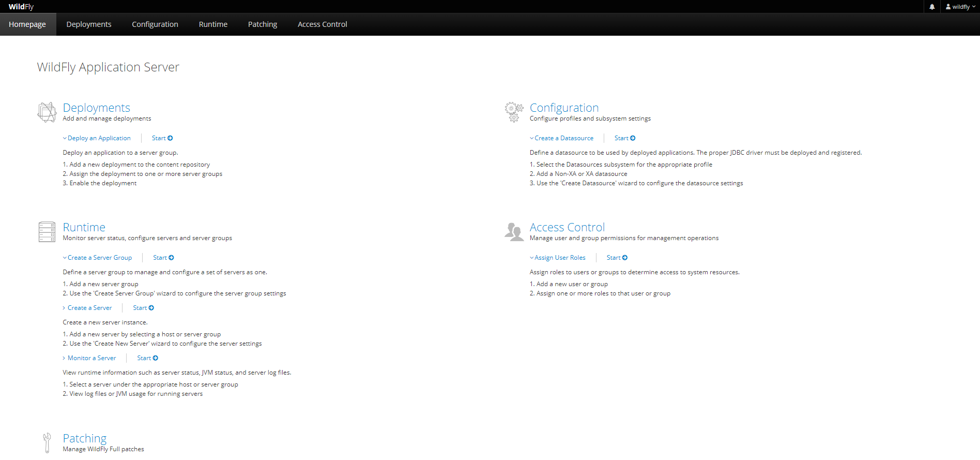The height and width of the screenshot is (460, 980).
Task: Open the Deployments tab in top navigation
Action: click(89, 24)
